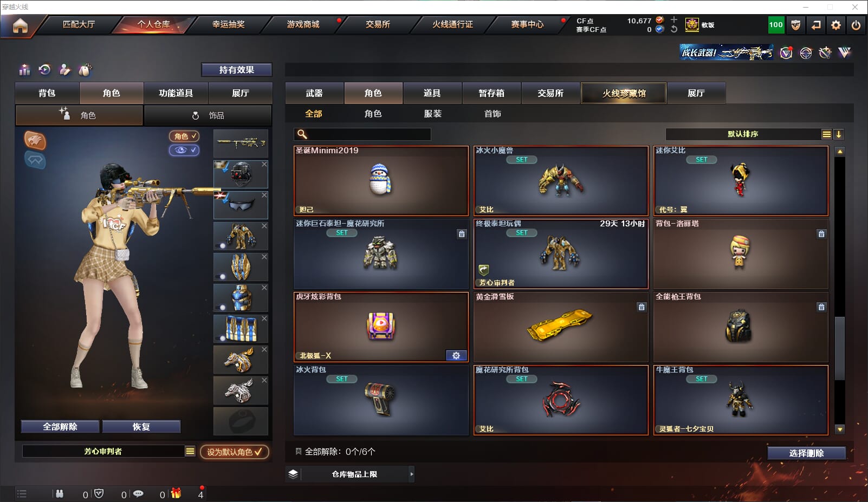The height and width of the screenshot is (502, 868).
Task: Toggle the 角色 checkbox above the character preview
Action: (x=184, y=136)
